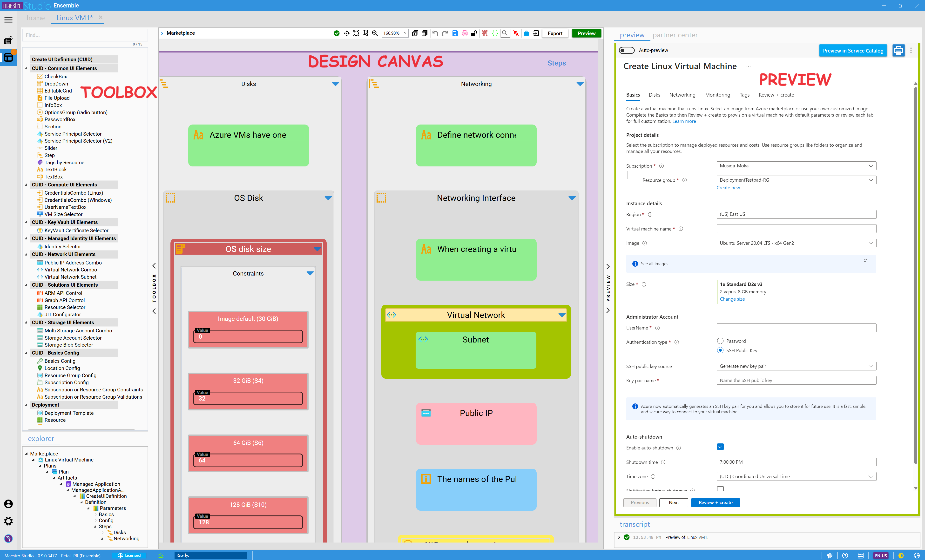Click the Virtual machine name input field
925x560 pixels.
[x=796, y=229]
